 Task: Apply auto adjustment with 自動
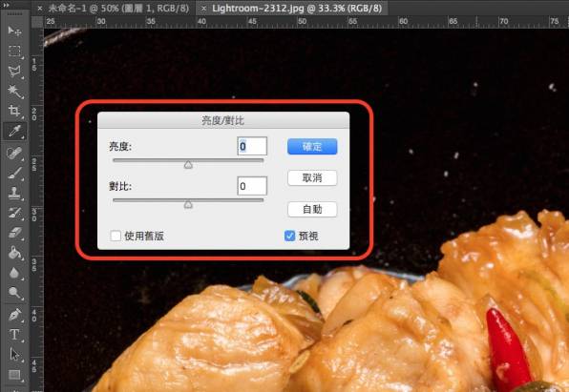[312, 210]
